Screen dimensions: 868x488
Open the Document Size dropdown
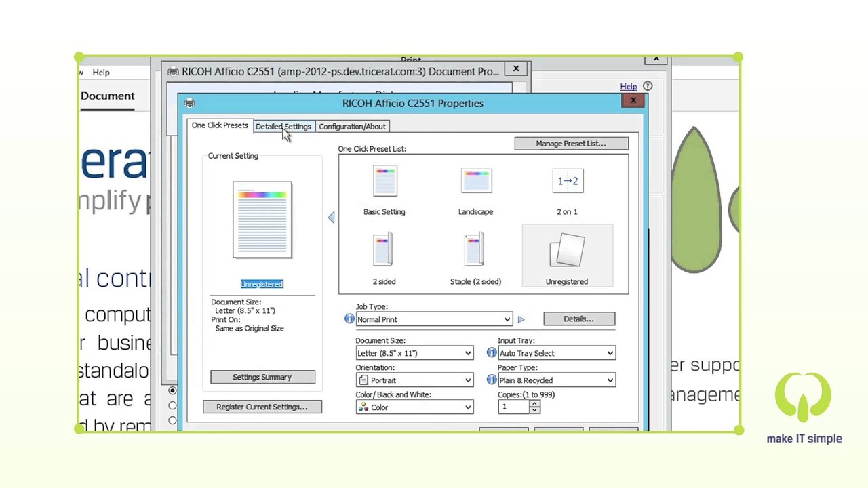coord(414,353)
